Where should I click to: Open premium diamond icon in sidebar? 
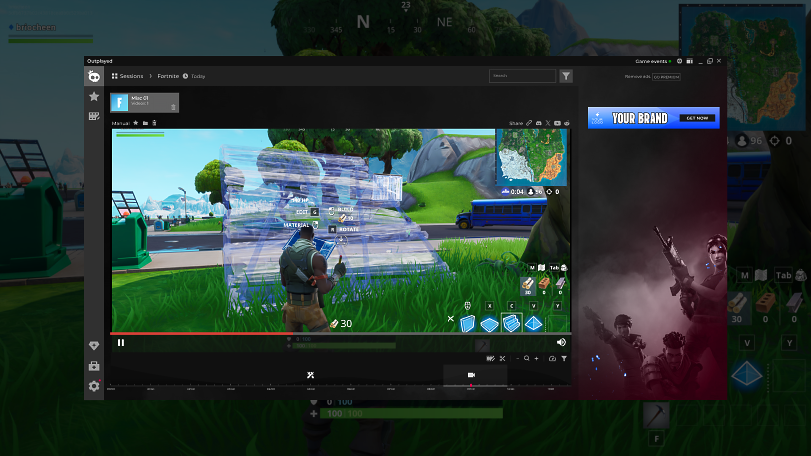tap(94, 346)
